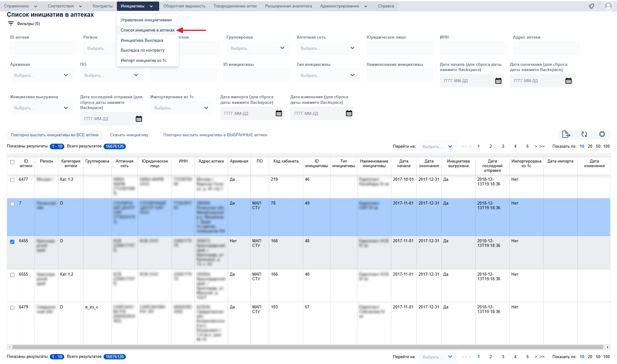Open the Администрирование menu
Screen dimensions: 617x364
pyautogui.click(x=343, y=6)
